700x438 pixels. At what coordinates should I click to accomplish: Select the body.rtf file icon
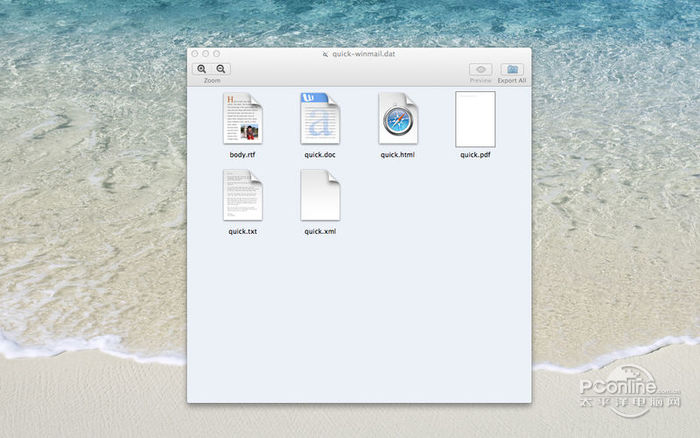(242, 119)
